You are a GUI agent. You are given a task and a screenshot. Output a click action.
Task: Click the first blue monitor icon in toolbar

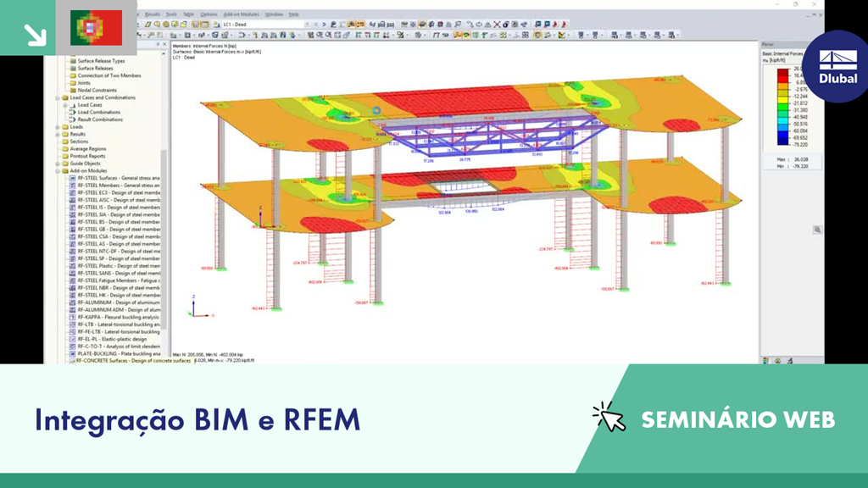coord(538,25)
